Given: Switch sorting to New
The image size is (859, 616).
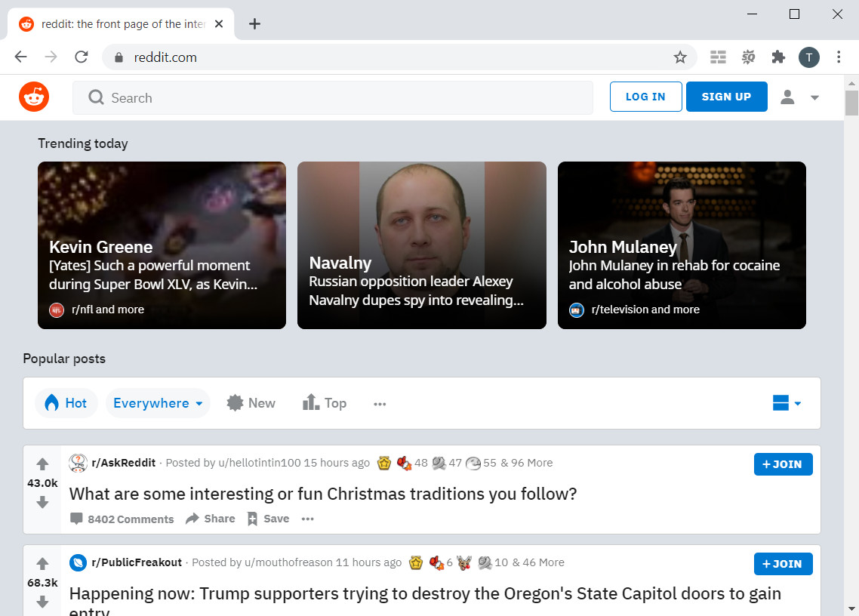Looking at the screenshot, I should (251, 403).
